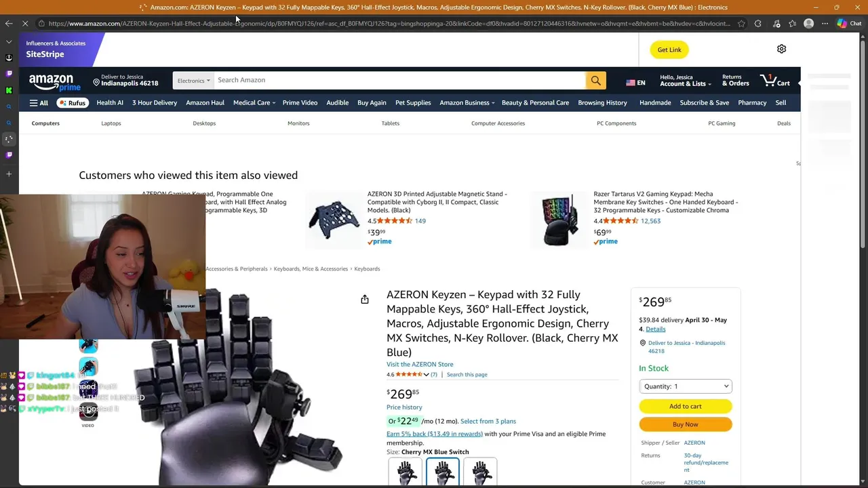The width and height of the screenshot is (868, 488).
Task: Expand the Medical Care menu
Action: 254,103
